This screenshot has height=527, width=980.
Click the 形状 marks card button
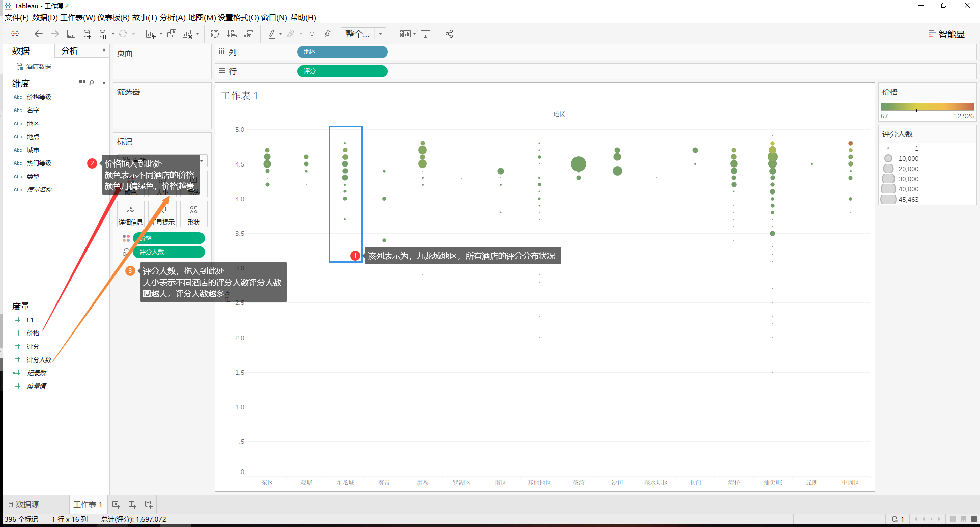tap(193, 215)
